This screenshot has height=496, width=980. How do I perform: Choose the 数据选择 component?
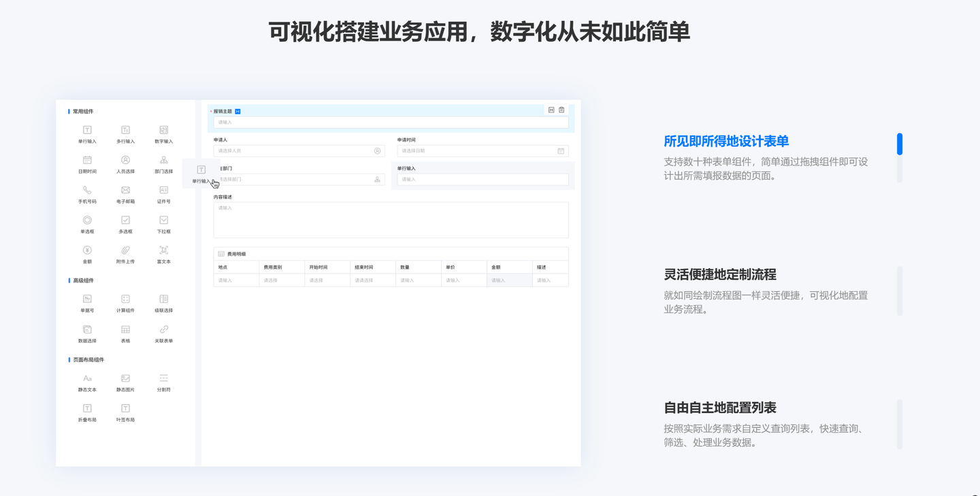(87, 334)
